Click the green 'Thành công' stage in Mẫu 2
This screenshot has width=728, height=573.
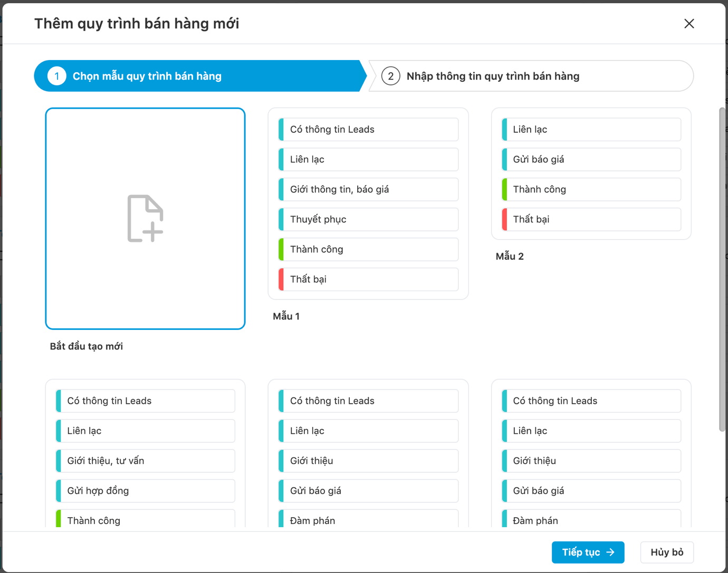pyautogui.click(x=590, y=189)
